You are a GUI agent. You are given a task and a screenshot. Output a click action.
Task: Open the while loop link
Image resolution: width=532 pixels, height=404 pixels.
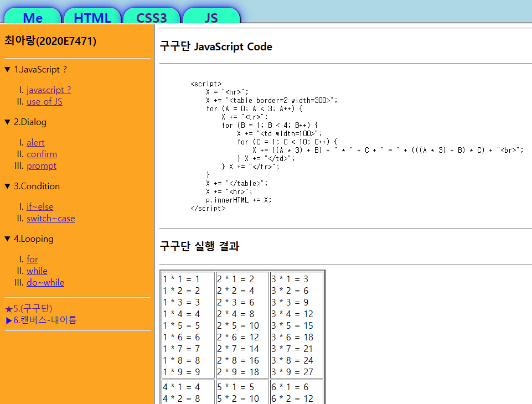tap(37, 271)
